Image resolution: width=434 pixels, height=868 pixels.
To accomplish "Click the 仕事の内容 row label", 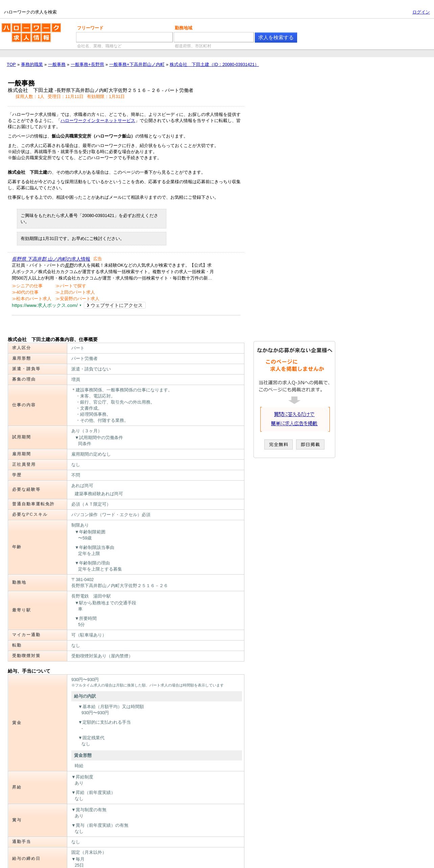I will [24, 405].
